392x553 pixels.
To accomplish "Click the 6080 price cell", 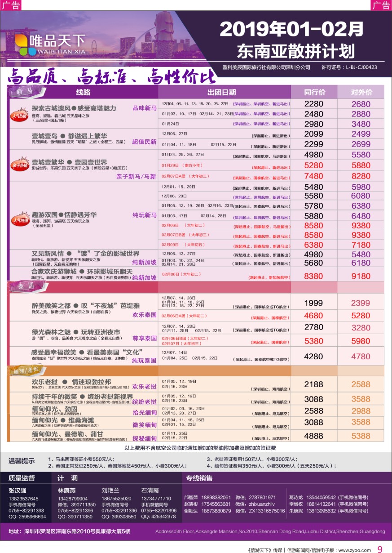I will 361,196.
